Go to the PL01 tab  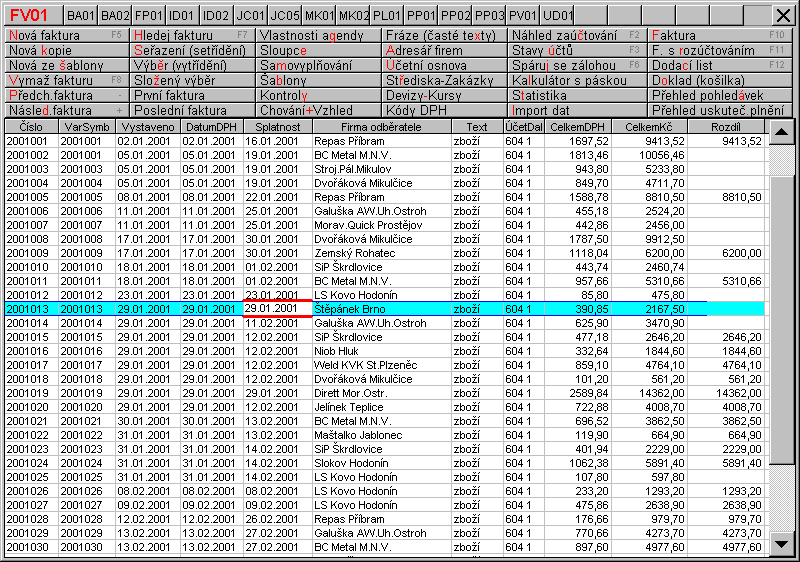tap(386, 15)
